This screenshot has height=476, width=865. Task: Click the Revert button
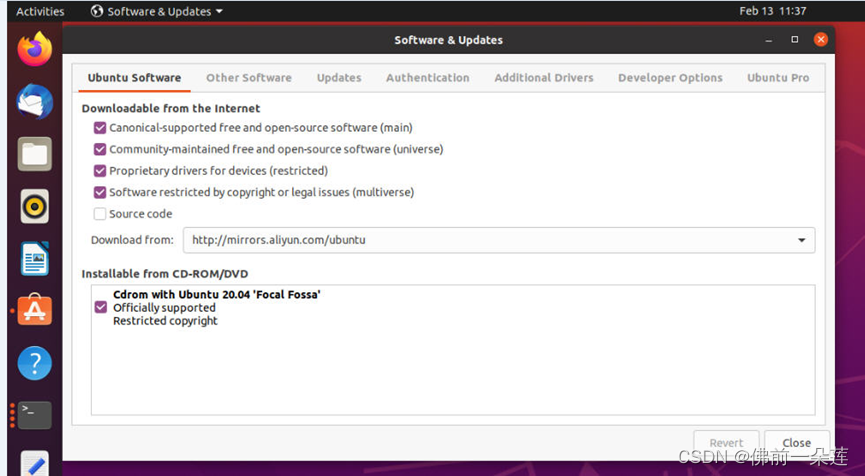pos(726,443)
